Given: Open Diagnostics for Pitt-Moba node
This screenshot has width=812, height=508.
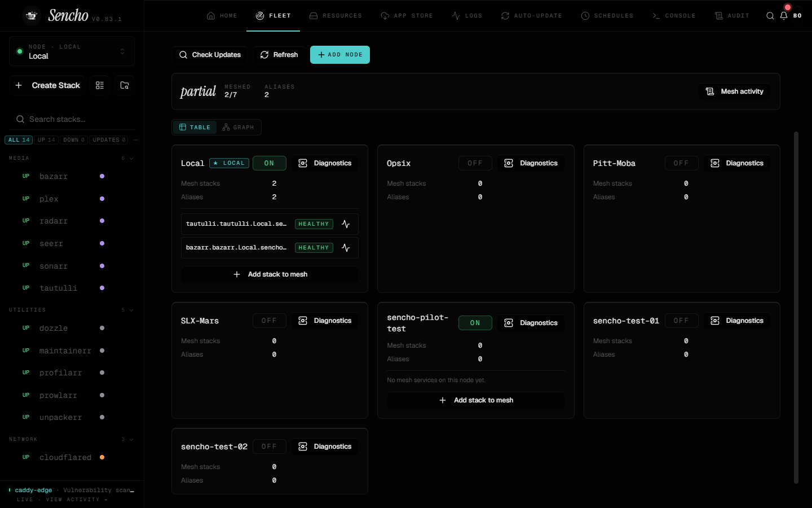Looking at the screenshot, I should tap(737, 163).
